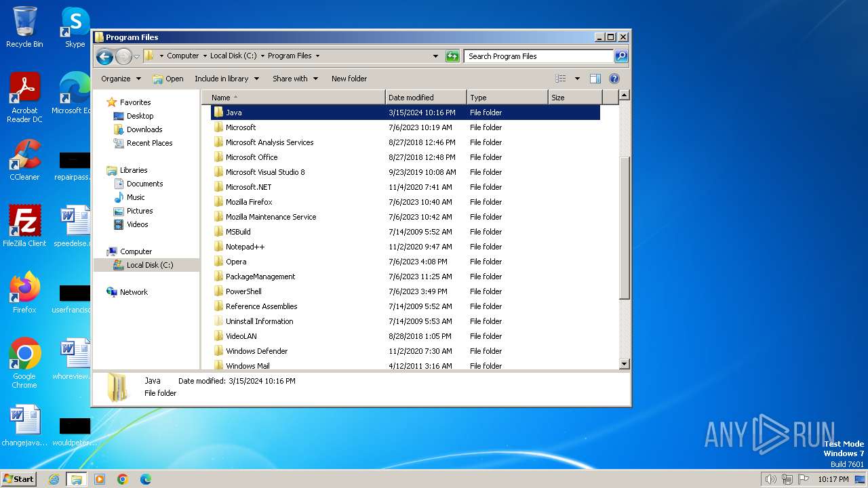This screenshot has height=488, width=868.
Task: Sort by the Size column header
Action: coord(575,98)
